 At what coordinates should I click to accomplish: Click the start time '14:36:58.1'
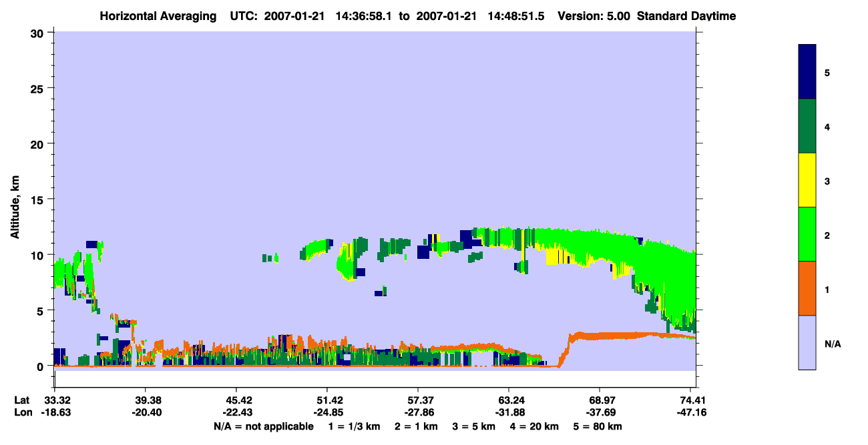pyautogui.click(x=363, y=16)
